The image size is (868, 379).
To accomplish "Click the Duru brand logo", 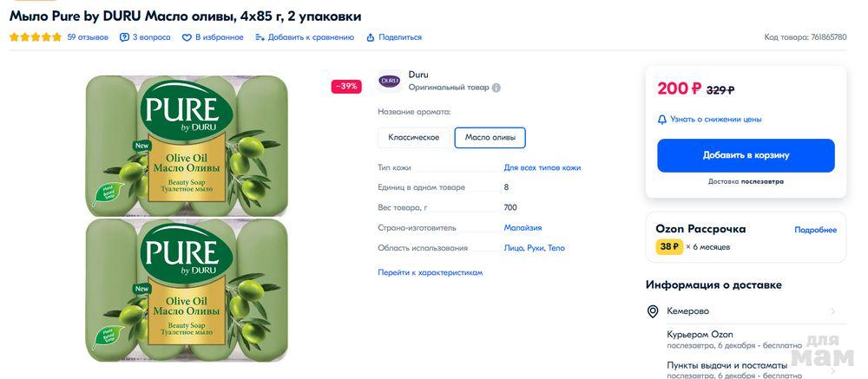I will (x=390, y=81).
